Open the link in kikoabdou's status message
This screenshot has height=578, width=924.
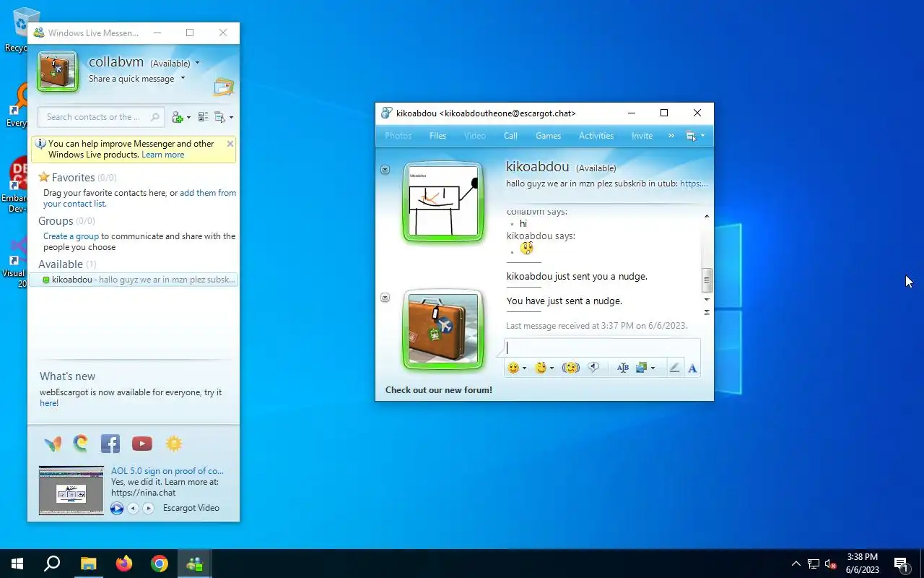694,184
